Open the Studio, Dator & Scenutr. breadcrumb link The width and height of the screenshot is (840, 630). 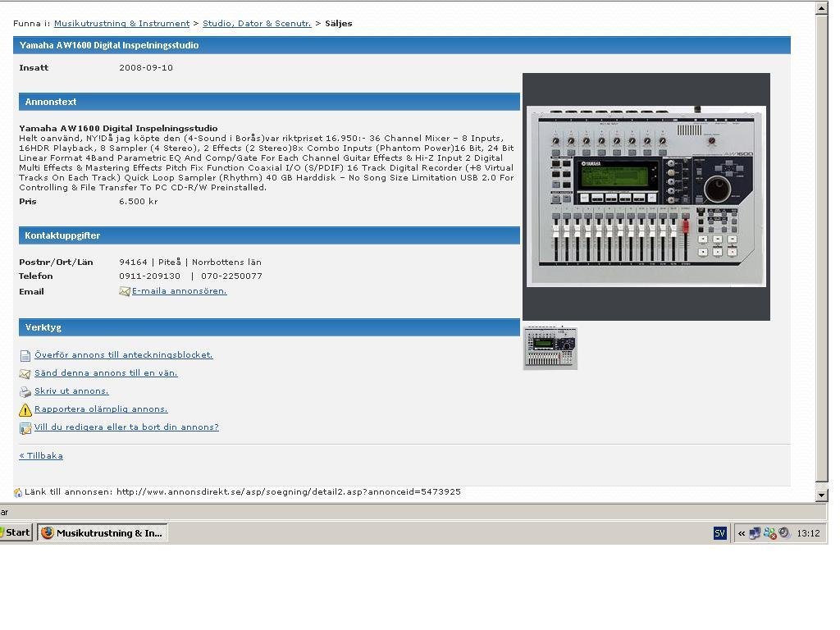pyautogui.click(x=257, y=24)
